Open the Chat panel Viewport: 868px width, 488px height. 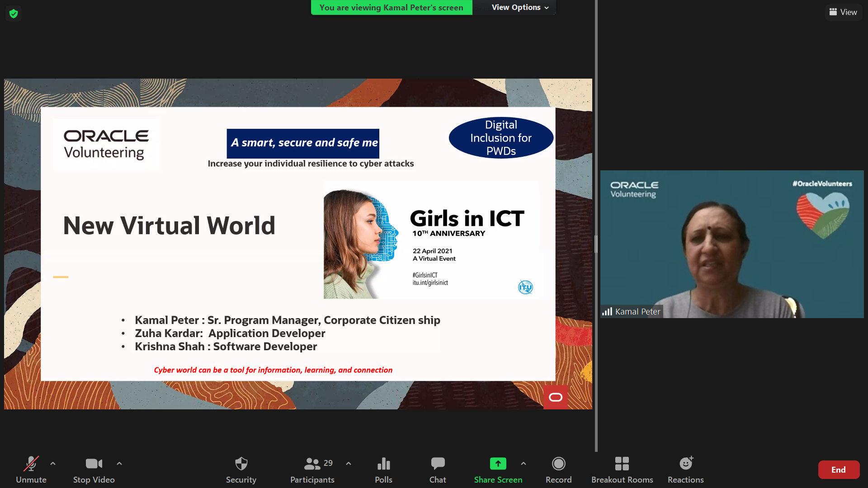[x=438, y=470]
